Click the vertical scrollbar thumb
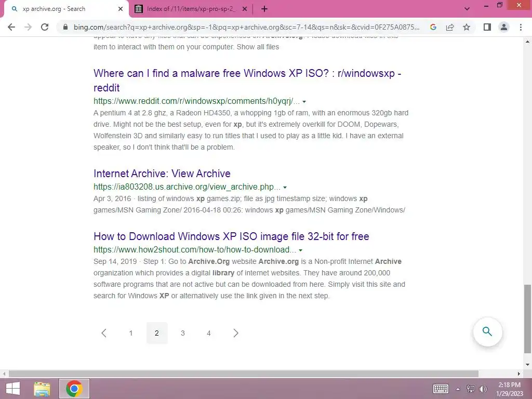 (527, 319)
